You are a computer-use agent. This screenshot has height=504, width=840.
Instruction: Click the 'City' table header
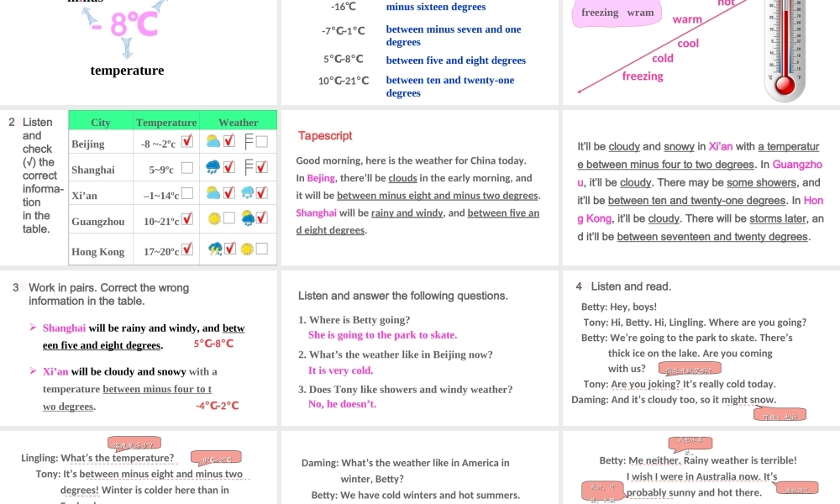(x=101, y=122)
